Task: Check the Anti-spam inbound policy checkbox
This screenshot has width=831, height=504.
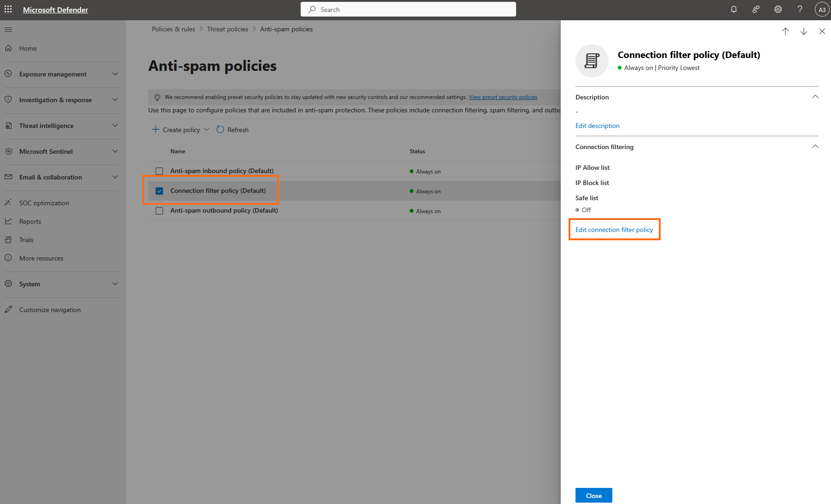Action: point(159,171)
